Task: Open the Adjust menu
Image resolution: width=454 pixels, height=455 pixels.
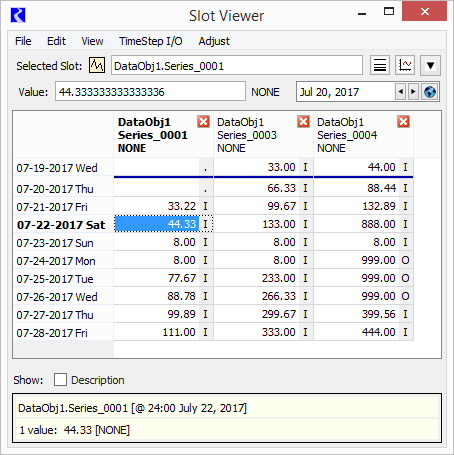Action: (x=214, y=41)
